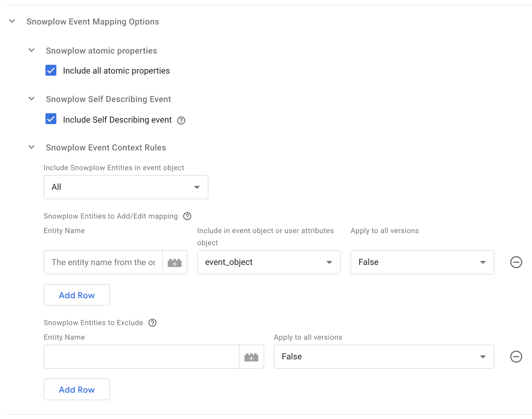
Task: Uncheck Include all atomic properties
Action: click(x=51, y=71)
